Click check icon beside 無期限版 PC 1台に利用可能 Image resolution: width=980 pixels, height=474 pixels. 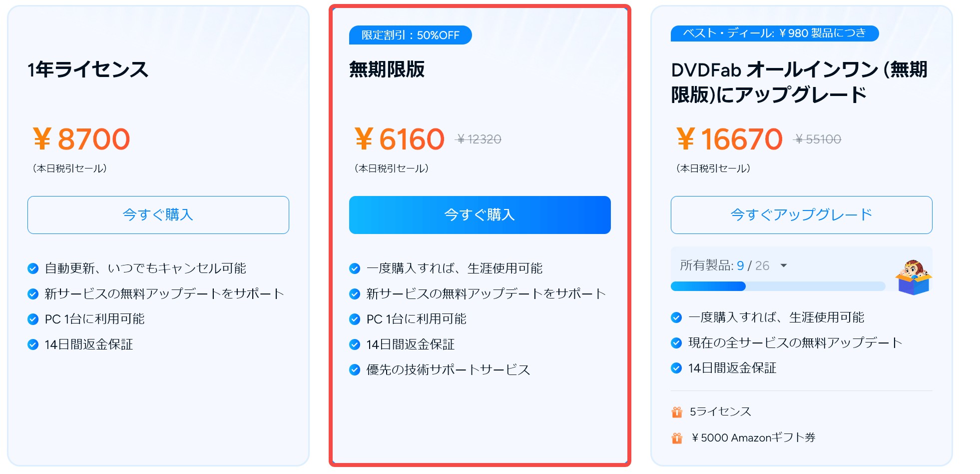(x=355, y=319)
